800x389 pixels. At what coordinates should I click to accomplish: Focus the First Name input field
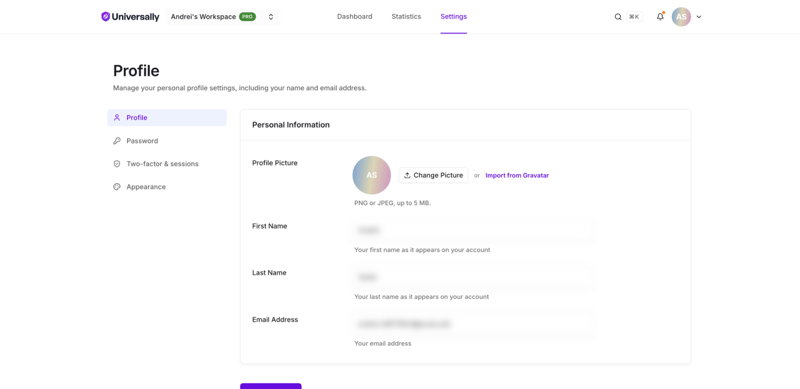point(474,231)
